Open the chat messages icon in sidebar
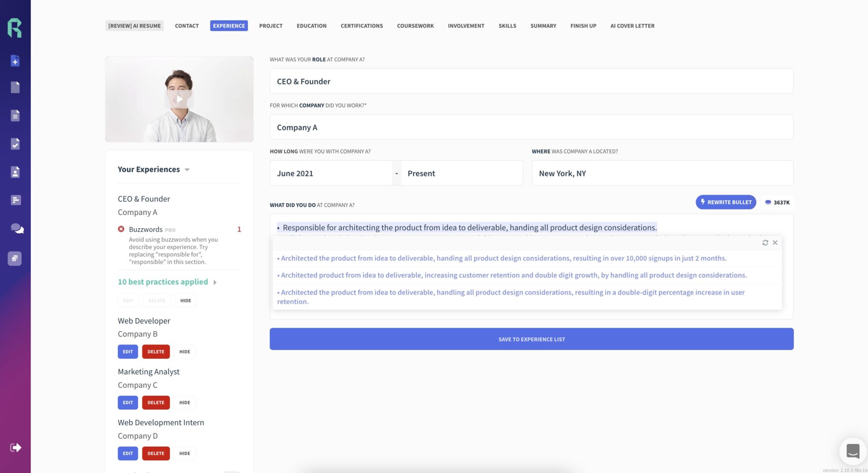 pos(16,229)
